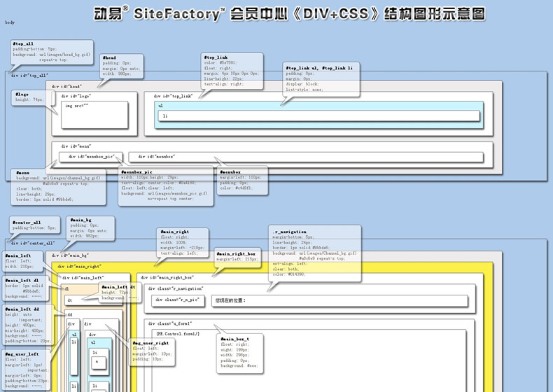Click the '#main_left dd' callout

tap(27, 325)
